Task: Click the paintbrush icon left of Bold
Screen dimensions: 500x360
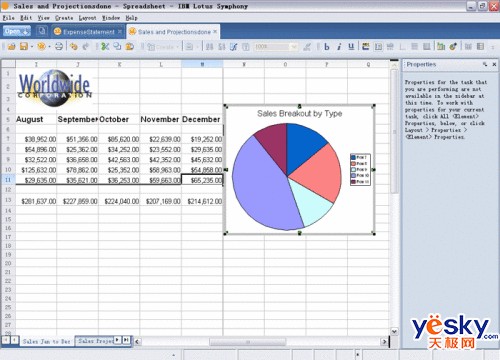Action: (x=307, y=47)
